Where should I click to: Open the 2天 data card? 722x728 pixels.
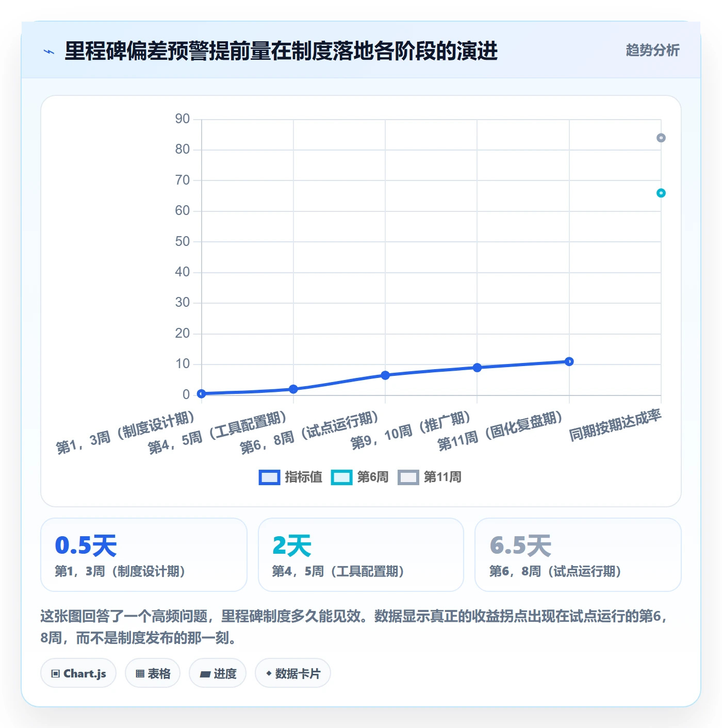click(x=361, y=555)
